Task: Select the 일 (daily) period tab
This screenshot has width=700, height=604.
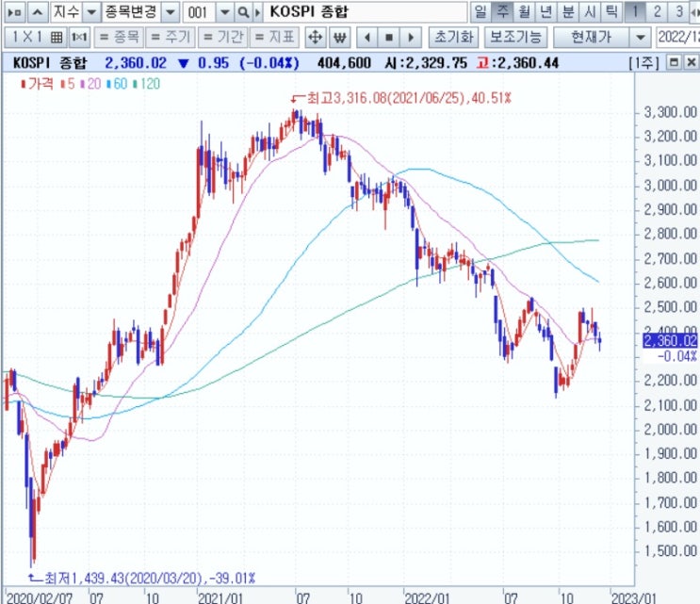Action: pos(480,12)
